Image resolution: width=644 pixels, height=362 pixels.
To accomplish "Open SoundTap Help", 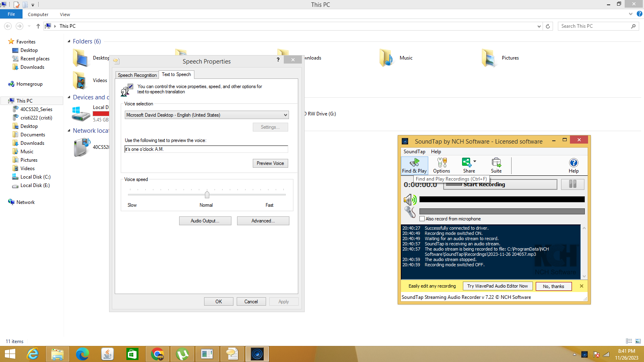I will [x=573, y=165].
